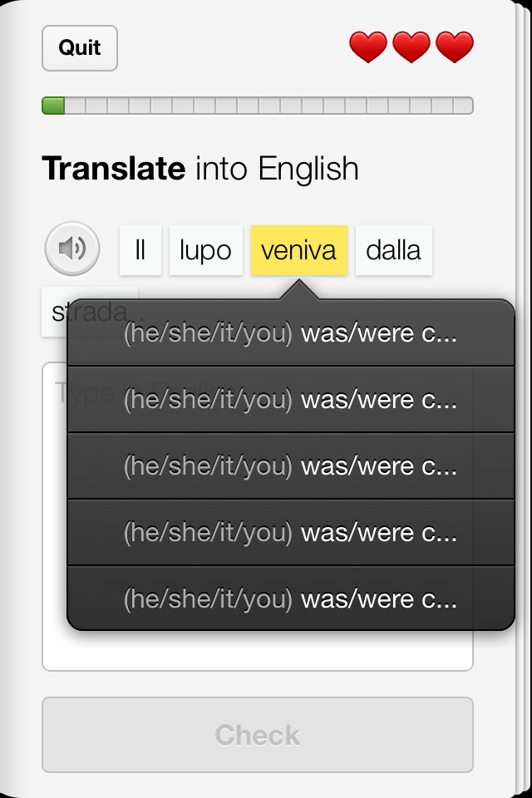Viewport: 532px width, 798px height.
Task: Pick the fourth translation hint in popup
Action: [290, 533]
